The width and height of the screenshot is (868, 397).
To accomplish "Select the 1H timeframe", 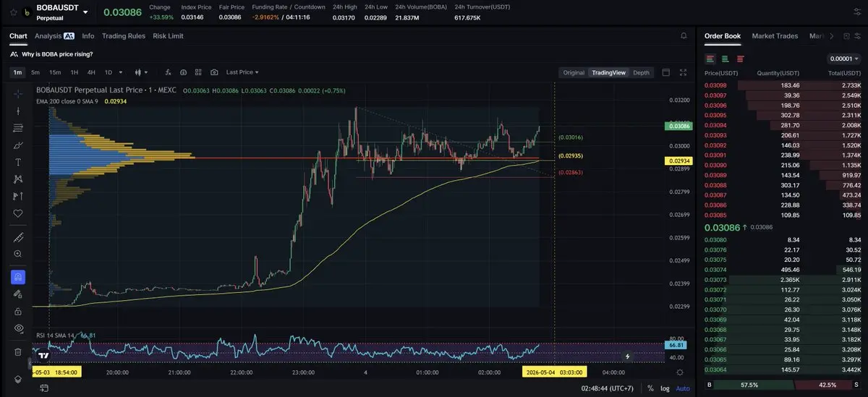I will point(74,72).
